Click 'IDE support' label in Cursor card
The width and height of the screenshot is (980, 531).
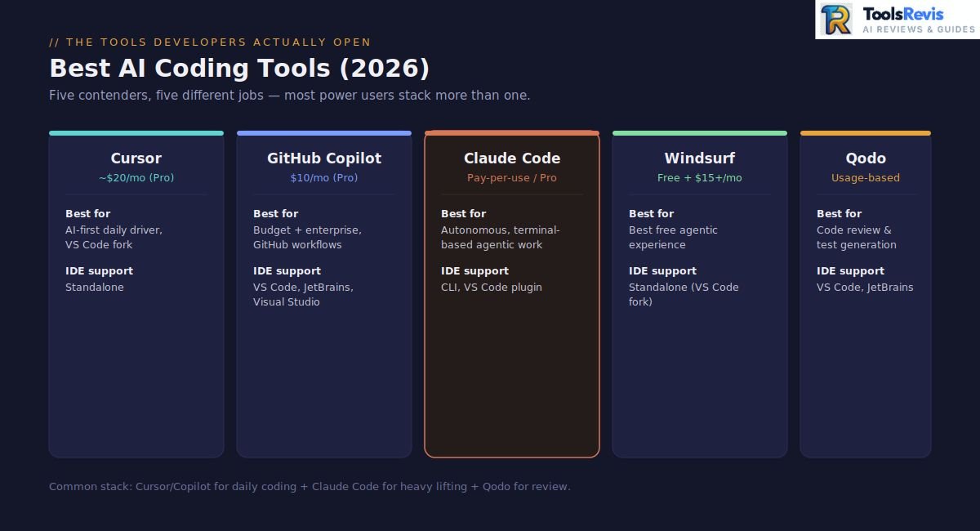click(x=99, y=270)
